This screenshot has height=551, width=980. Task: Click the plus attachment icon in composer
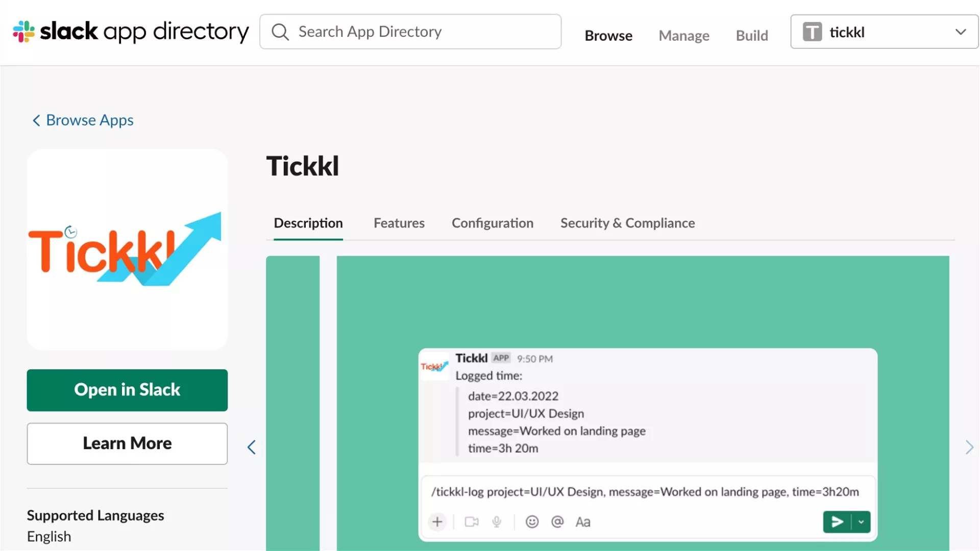point(437,522)
